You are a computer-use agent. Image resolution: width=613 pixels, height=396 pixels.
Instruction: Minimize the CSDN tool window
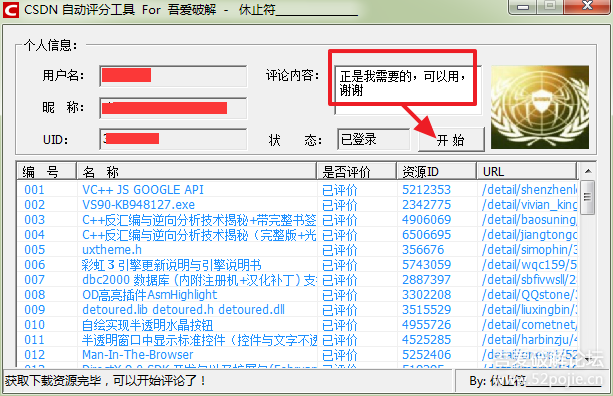tap(523, 7)
